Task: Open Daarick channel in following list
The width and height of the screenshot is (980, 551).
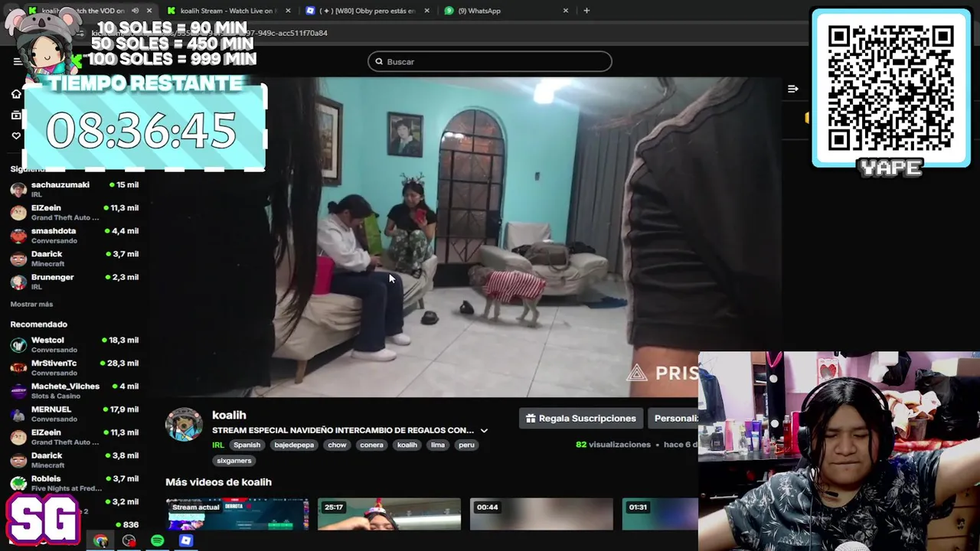Action: (x=74, y=258)
